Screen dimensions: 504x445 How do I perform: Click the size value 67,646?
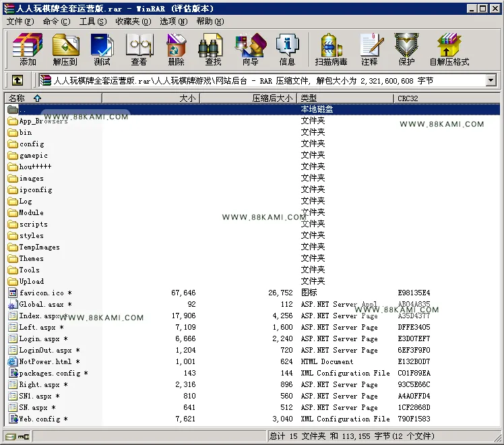[183, 293]
